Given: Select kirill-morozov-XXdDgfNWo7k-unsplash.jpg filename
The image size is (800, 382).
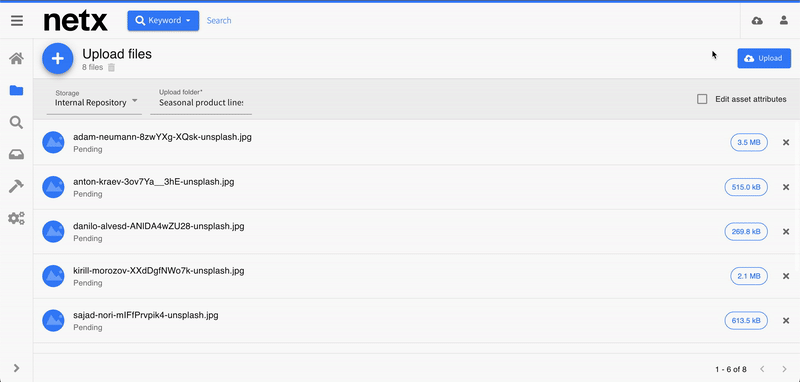Looking at the screenshot, I should click(159, 270).
